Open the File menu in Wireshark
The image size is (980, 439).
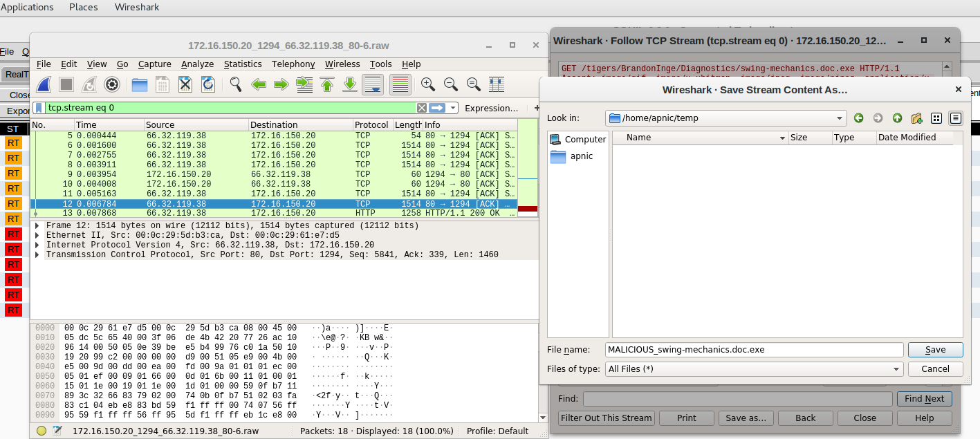coord(44,64)
